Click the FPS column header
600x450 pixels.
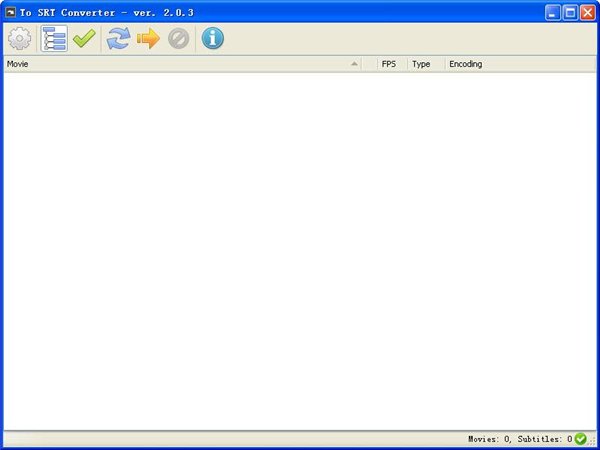392,64
